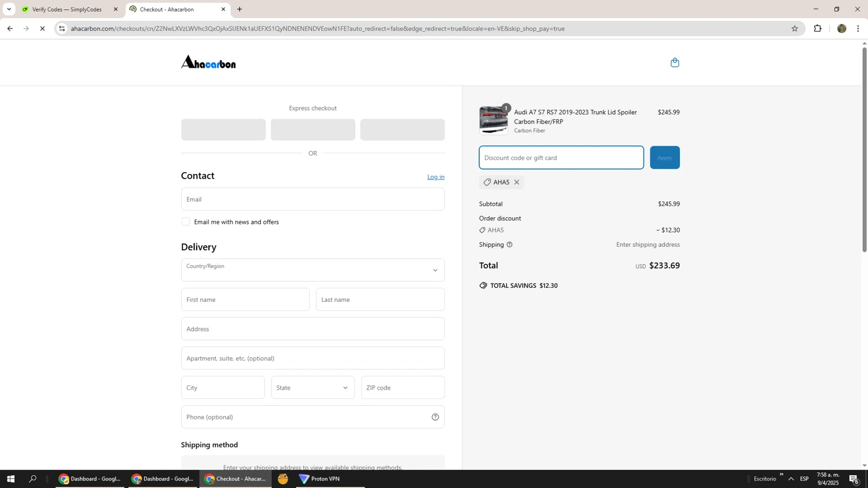Open Chrome three-dot menu
The width and height of the screenshot is (868, 488).
click(x=858, y=28)
